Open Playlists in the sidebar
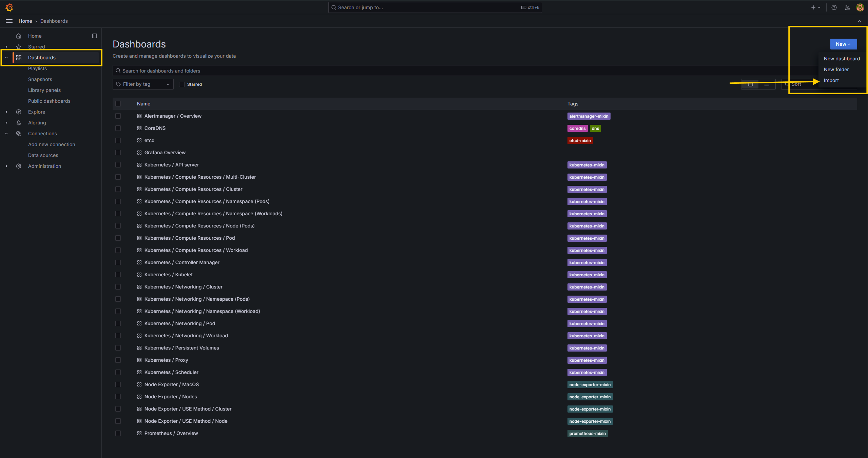The height and width of the screenshot is (458, 868). coord(37,68)
